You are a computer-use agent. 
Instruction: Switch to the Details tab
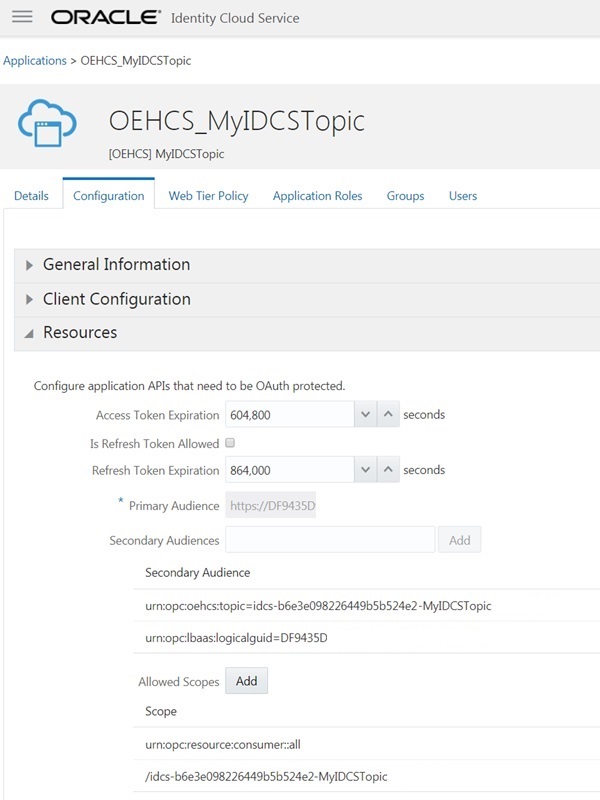click(x=31, y=196)
